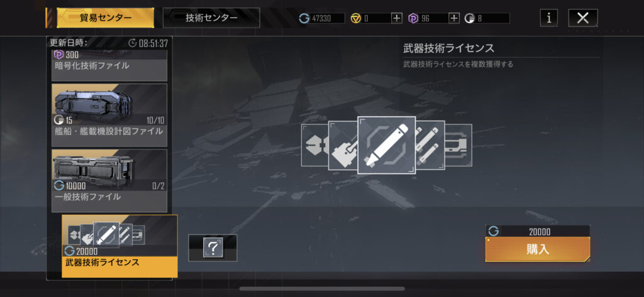Select the hammer-shaped license icon in carousel
The image size is (644, 297).
(343, 145)
